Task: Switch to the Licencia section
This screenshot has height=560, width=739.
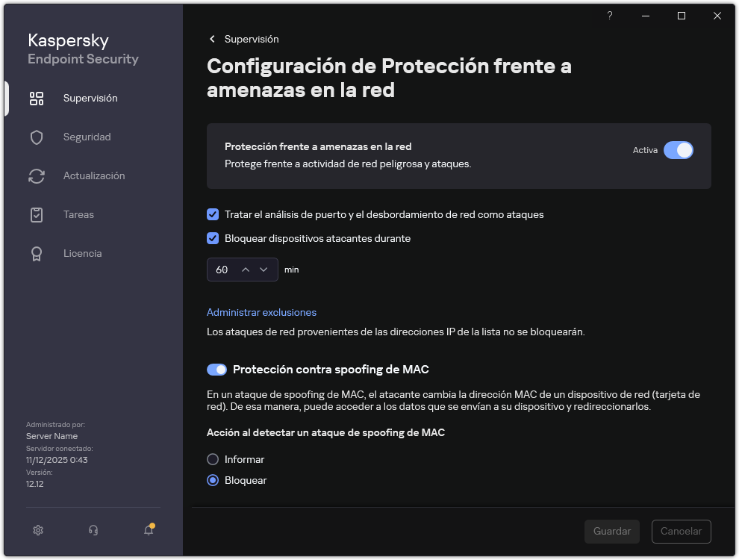Action: (x=83, y=253)
